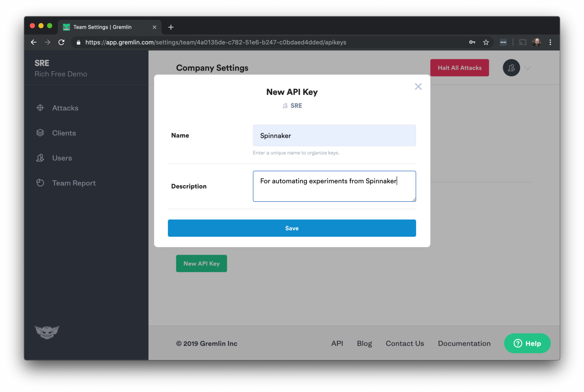
Task: Click the browser forward arrow
Action: point(47,42)
